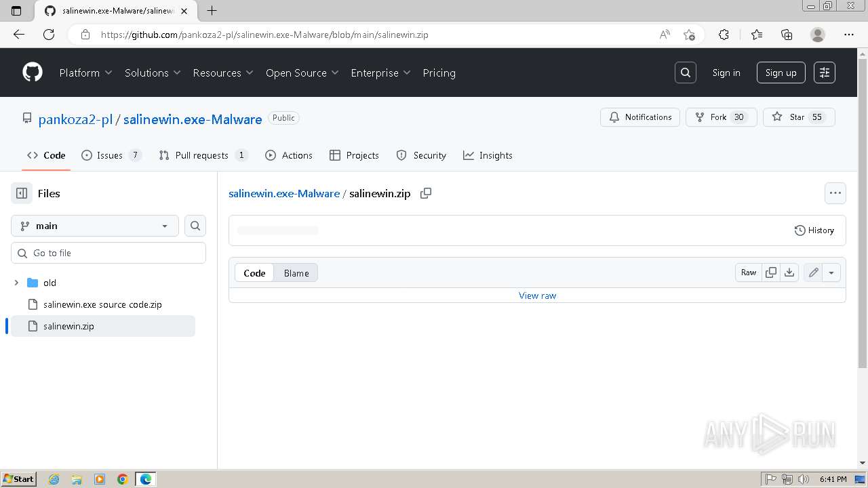Star the salinewin.exe-Malware repository
The width and height of the screenshot is (868, 488).
coord(799,117)
